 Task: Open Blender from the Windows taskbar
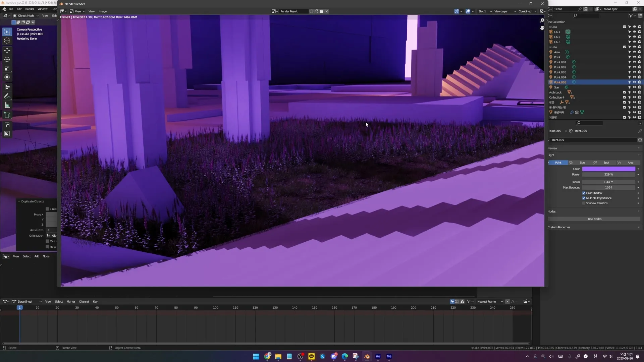click(367, 356)
